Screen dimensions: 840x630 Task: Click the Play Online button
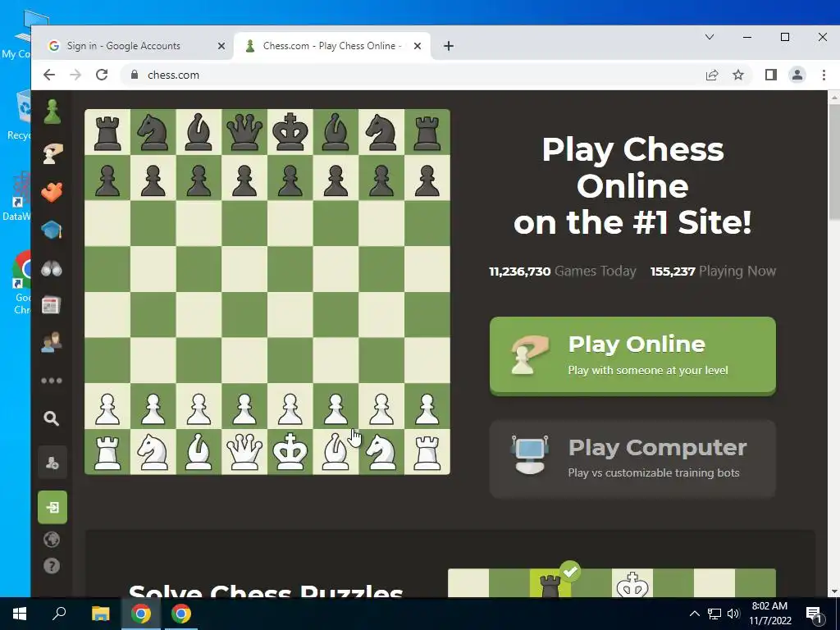click(632, 356)
